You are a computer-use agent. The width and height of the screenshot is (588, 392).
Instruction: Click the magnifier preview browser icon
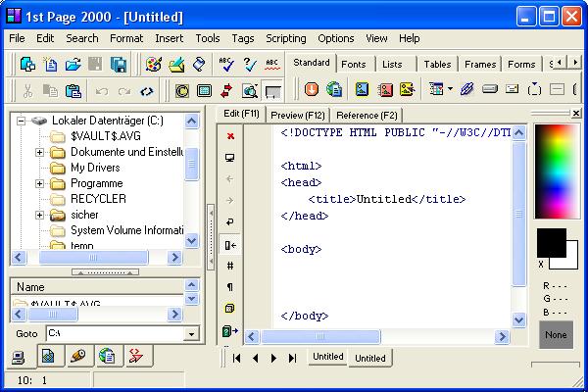click(x=249, y=91)
